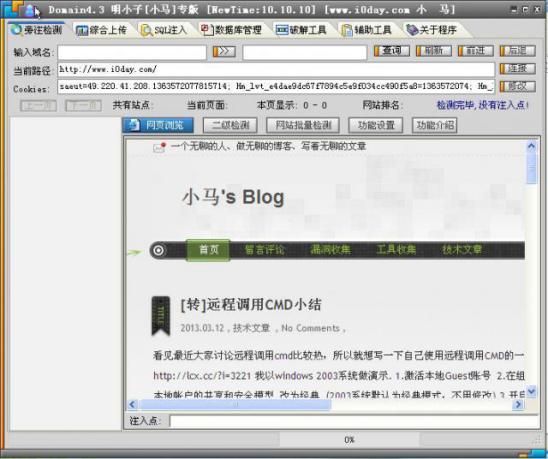Open 留言评论 in blog navigation
548x459 pixels.
tap(265, 250)
